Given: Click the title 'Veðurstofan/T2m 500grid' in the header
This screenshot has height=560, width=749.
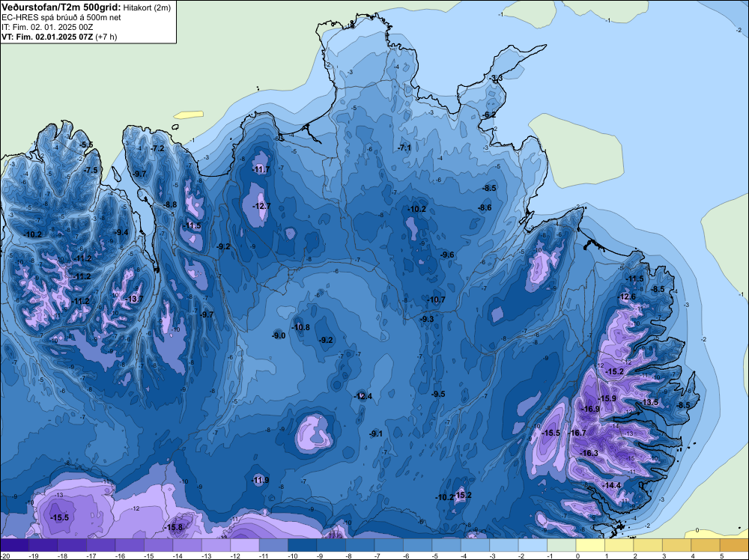Looking at the screenshot, I should (x=61, y=7).
